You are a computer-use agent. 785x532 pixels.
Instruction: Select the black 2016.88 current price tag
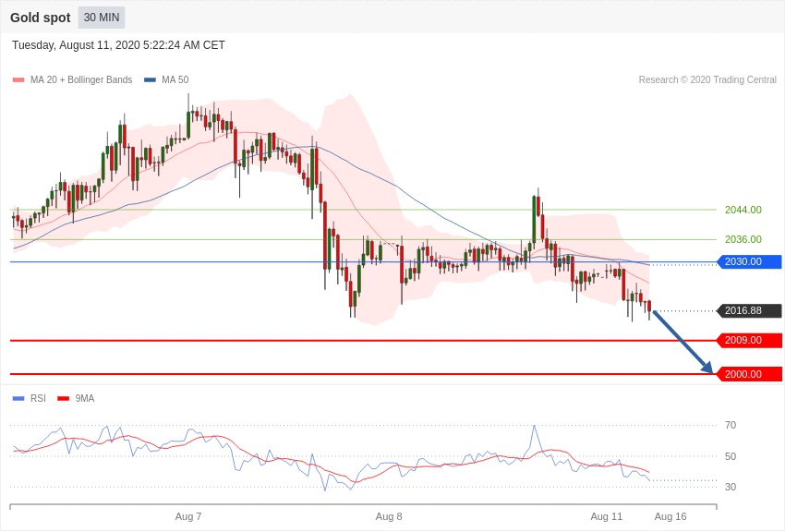(x=749, y=311)
